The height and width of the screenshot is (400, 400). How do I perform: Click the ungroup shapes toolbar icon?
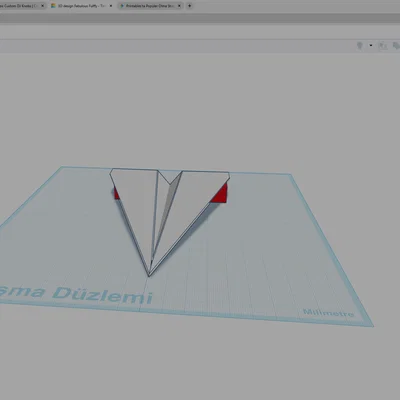point(396,46)
